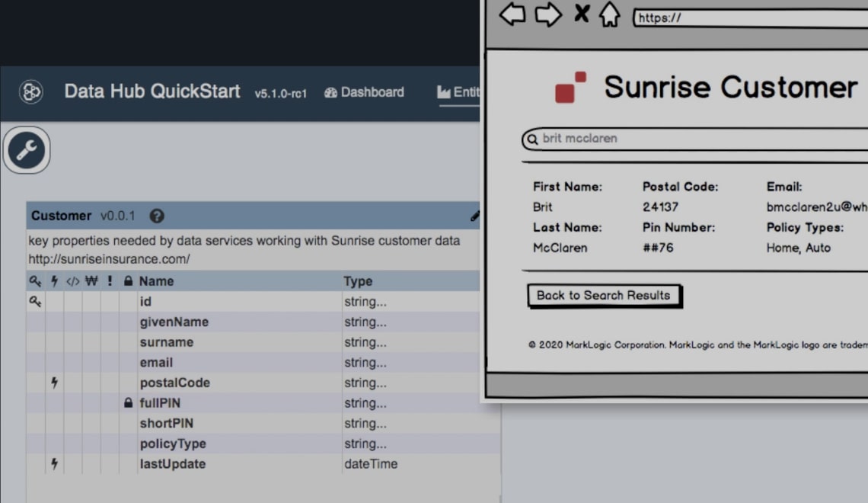The height and width of the screenshot is (503, 868).
Task: Click the primary key column header icon
Action: click(x=35, y=281)
